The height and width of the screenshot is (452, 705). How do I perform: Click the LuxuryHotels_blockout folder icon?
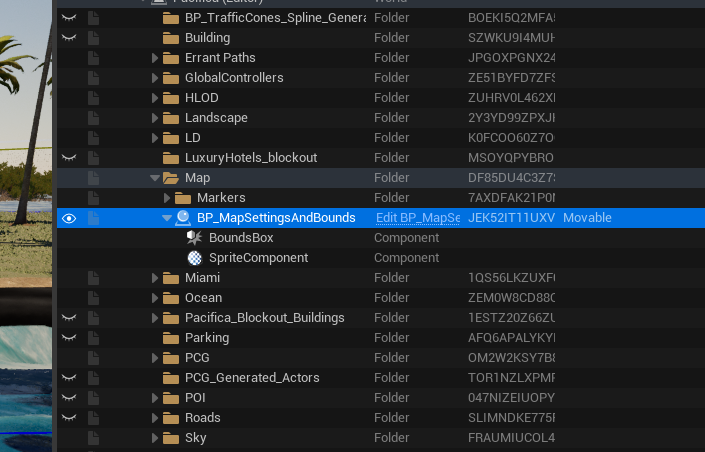coord(171,158)
